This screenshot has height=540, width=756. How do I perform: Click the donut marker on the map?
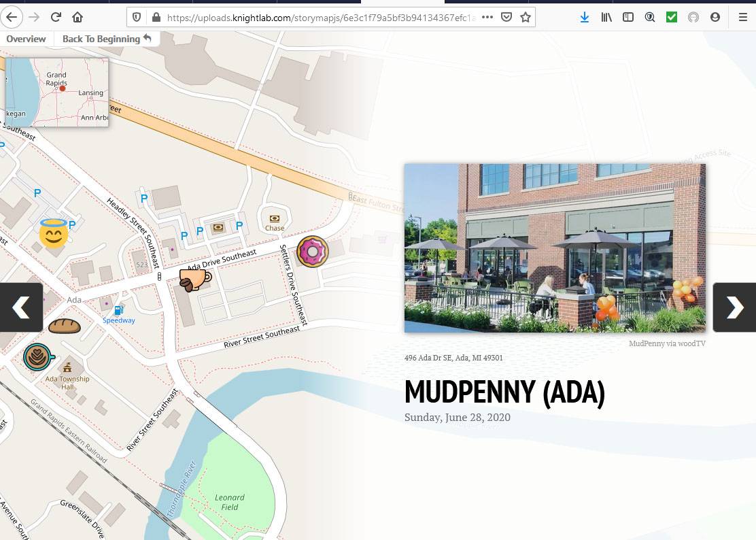point(312,251)
